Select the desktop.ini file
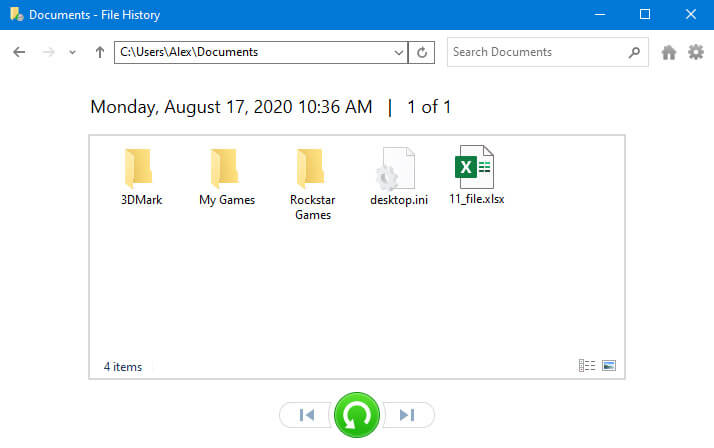The image size is (714, 448). (399, 177)
